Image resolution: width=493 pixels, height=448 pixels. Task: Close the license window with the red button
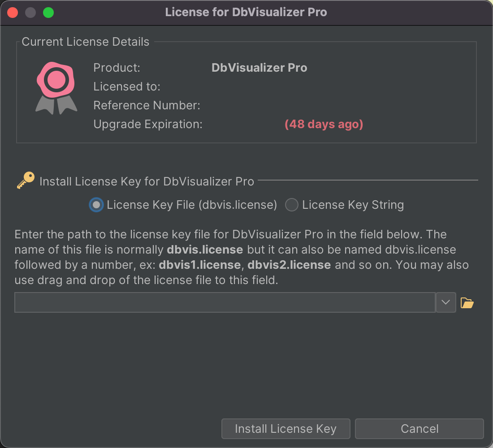click(x=13, y=13)
